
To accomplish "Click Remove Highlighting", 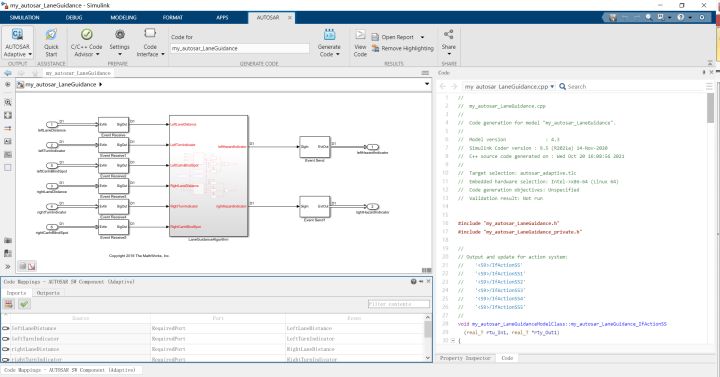I will point(403,48).
